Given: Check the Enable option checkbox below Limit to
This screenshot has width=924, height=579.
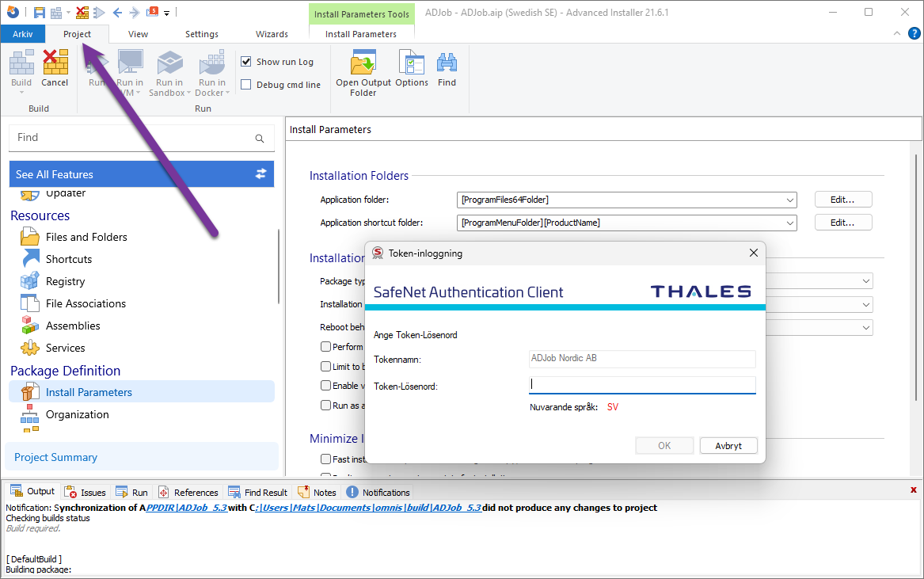Looking at the screenshot, I should pyautogui.click(x=325, y=386).
